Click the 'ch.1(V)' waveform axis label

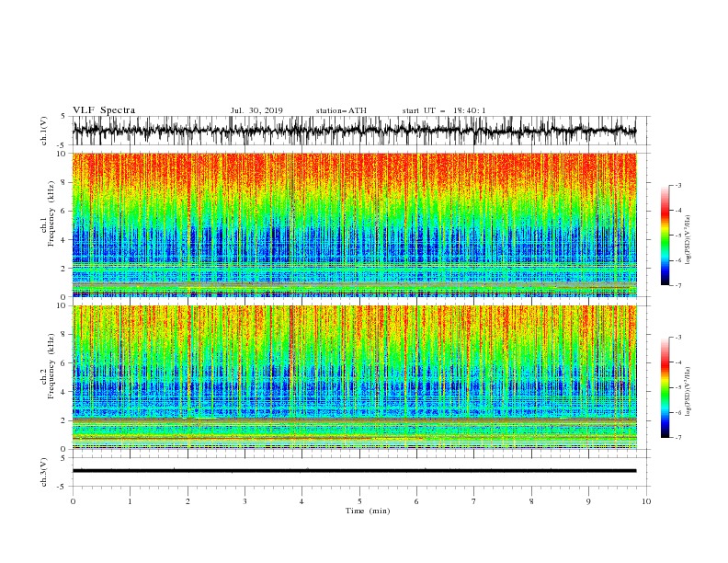44,131
